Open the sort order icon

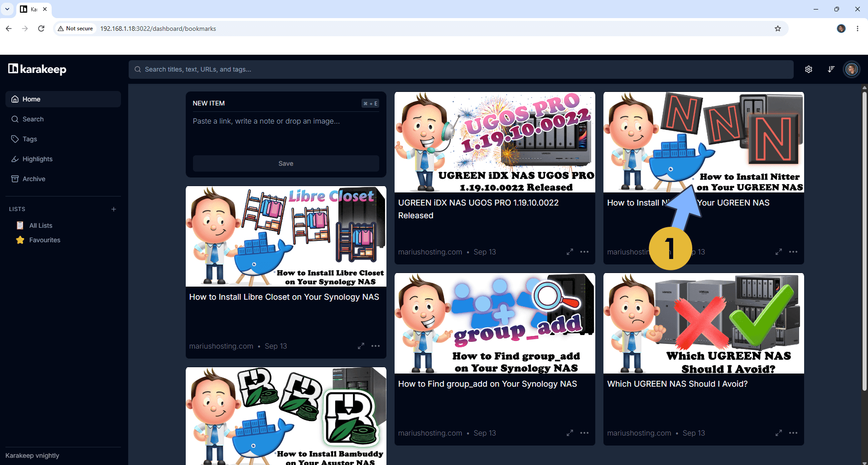(831, 69)
